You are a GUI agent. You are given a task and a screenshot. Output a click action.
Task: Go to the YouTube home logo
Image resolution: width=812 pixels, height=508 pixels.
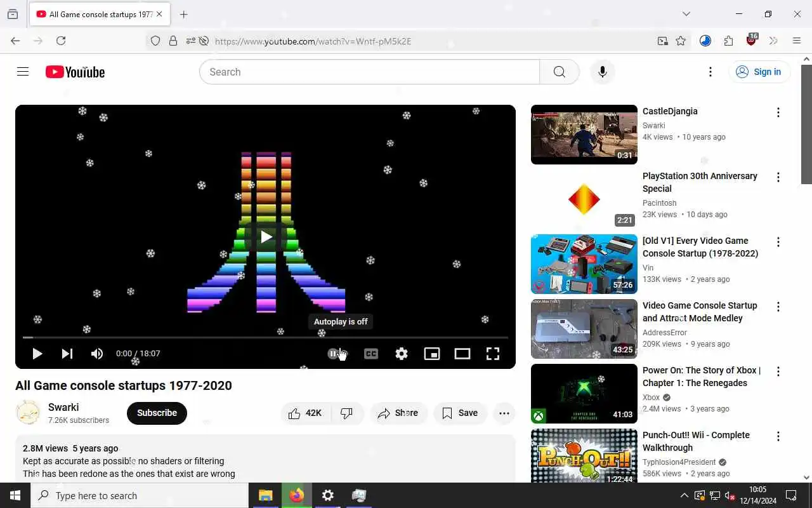(75, 72)
